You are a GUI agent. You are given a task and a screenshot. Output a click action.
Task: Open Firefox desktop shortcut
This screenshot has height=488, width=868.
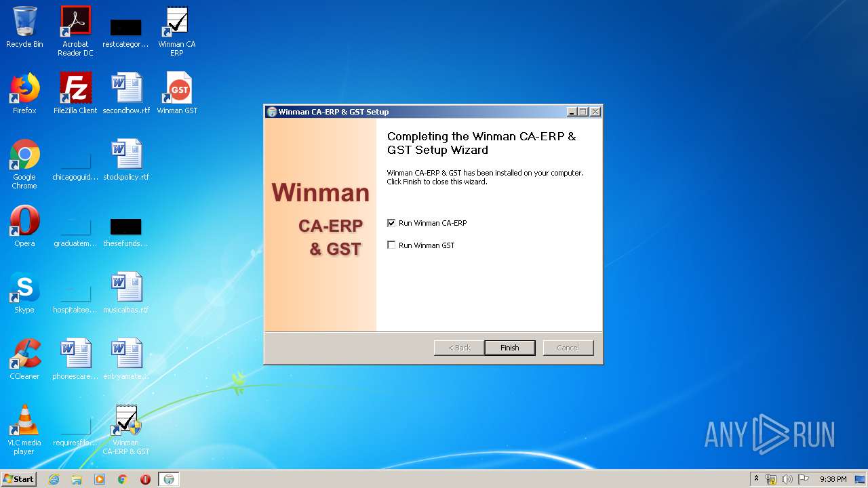pyautogui.click(x=24, y=94)
